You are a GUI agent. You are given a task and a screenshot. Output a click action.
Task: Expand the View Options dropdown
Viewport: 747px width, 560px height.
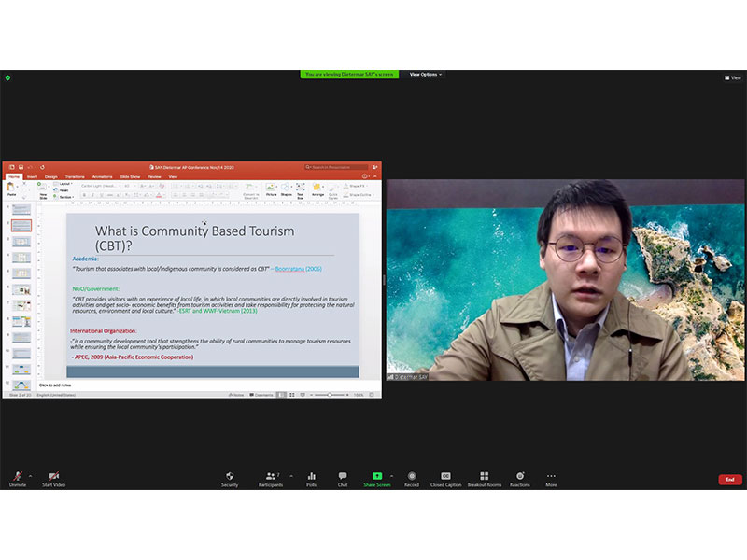(425, 75)
